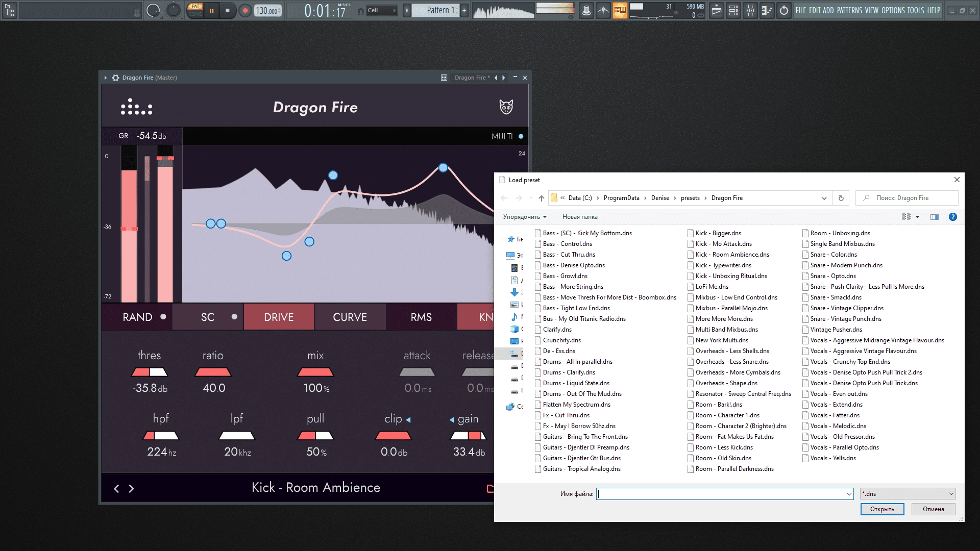Click the Отмена button
The image size is (980, 551).
tap(933, 509)
